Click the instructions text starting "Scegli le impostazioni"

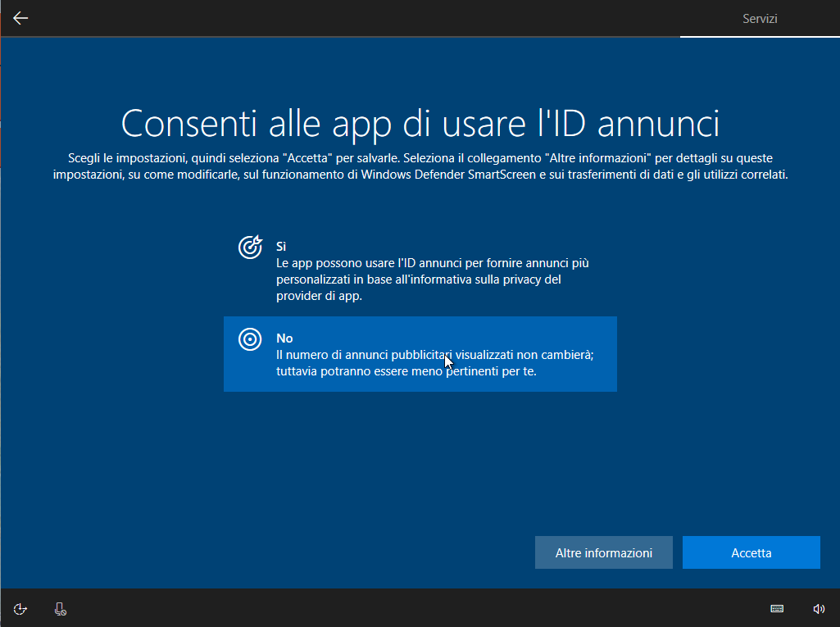pos(420,166)
